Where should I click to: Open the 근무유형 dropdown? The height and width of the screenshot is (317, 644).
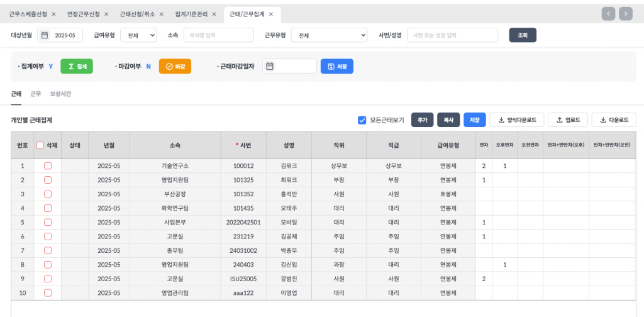pyautogui.click(x=330, y=35)
